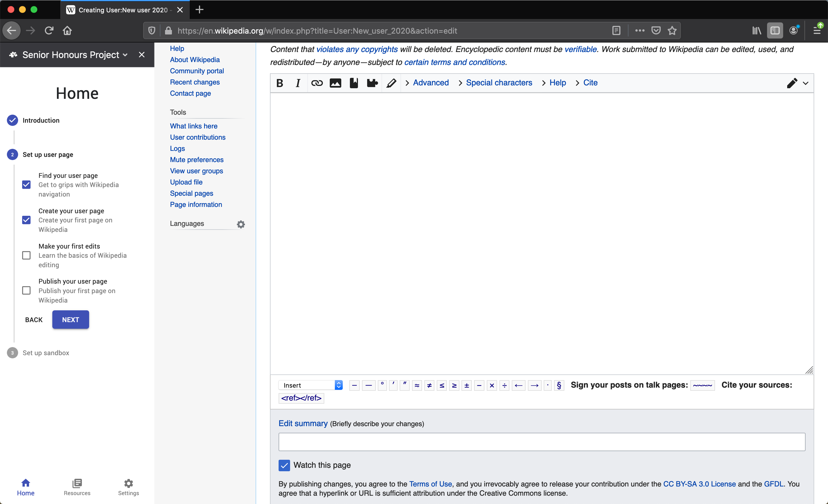This screenshot has height=504, width=828.
Task: Insert not-equal ≠ character
Action: pos(429,386)
